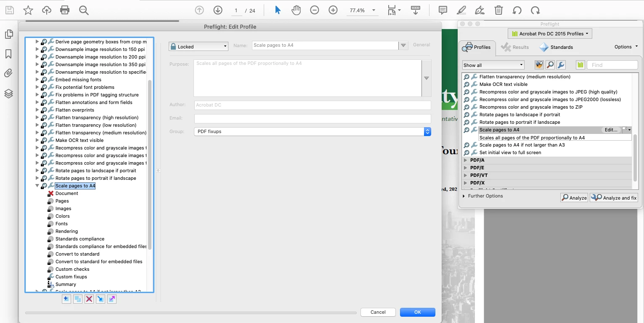This screenshot has height=323, width=644.
Task: Toggle Select profiles toolbox icon in Preflight
Action: click(x=539, y=65)
